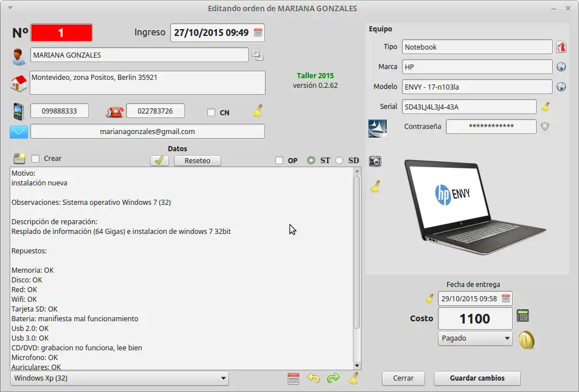Click the image icon left of Contraseña
The image size is (579, 392).
pos(377,128)
